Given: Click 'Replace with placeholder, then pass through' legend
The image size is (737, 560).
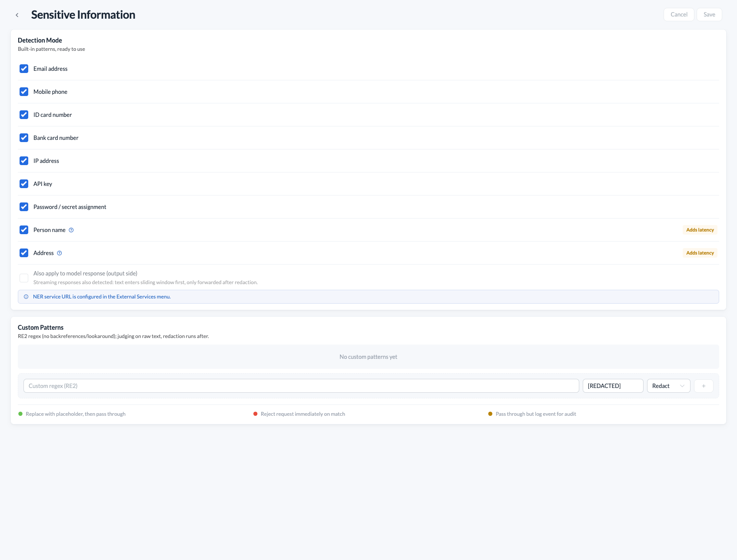Looking at the screenshot, I should [x=76, y=414].
